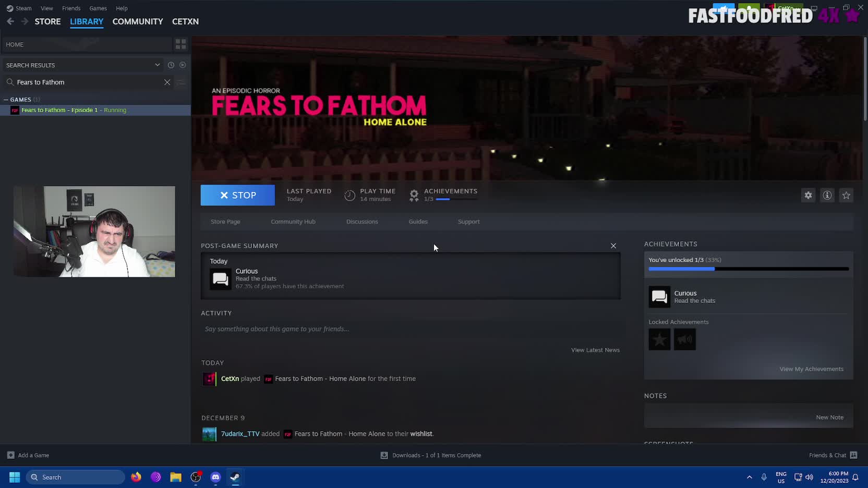The height and width of the screenshot is (488, 868).
Task: Open the Downloads status icon
Action: (384, 455)
